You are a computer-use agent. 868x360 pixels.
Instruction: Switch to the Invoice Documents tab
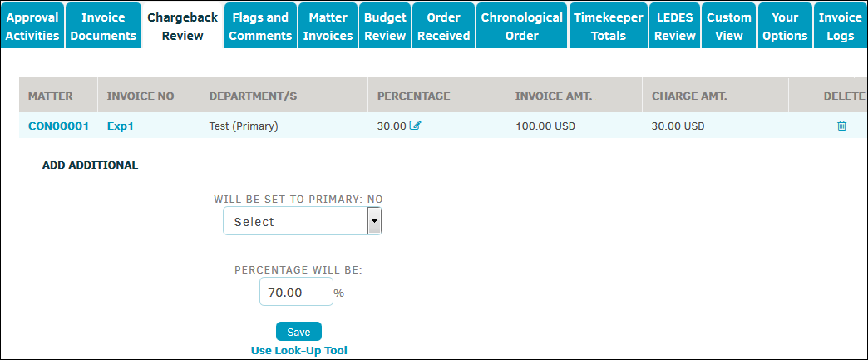coord(104,26)
